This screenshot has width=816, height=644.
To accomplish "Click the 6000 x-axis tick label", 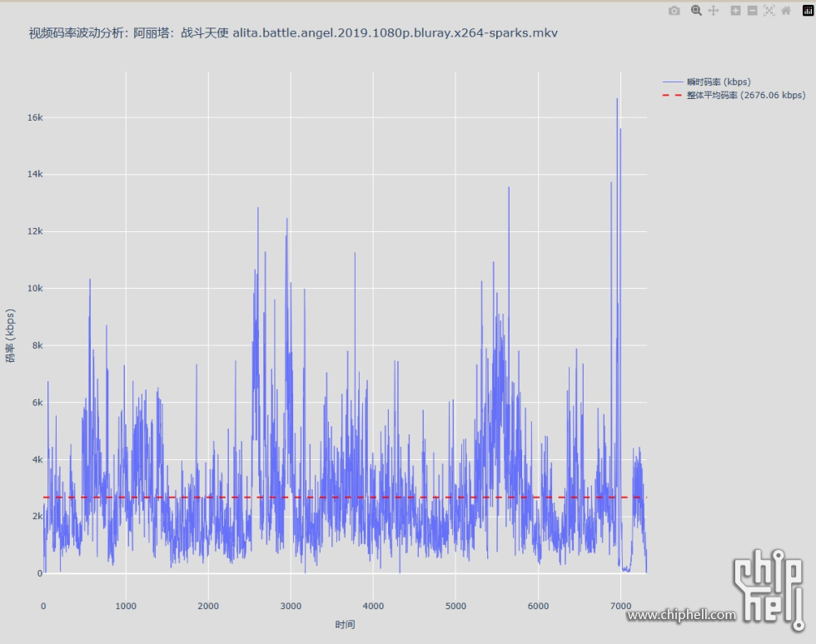I will tap(538, 606).
